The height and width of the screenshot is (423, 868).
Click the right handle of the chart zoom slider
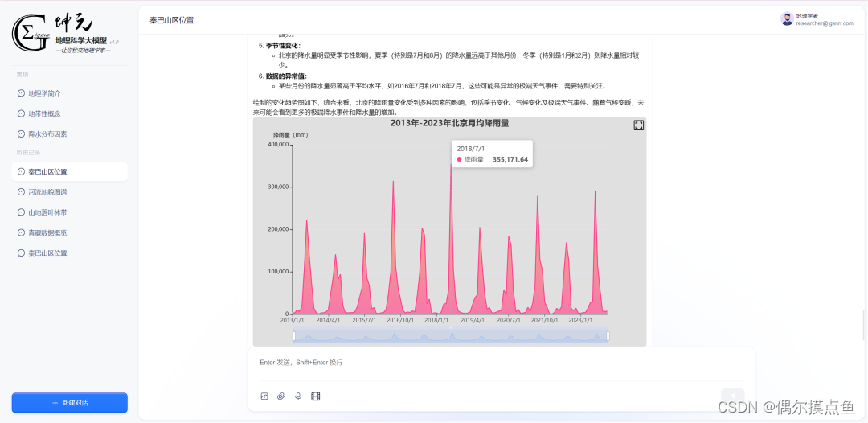608,335
